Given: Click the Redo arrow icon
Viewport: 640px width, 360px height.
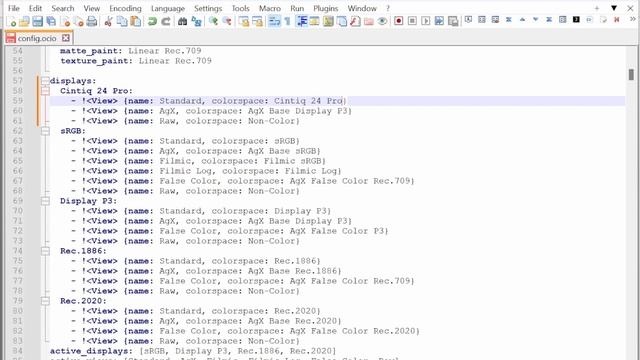Looking at the screenshot, I should (166, 21).
